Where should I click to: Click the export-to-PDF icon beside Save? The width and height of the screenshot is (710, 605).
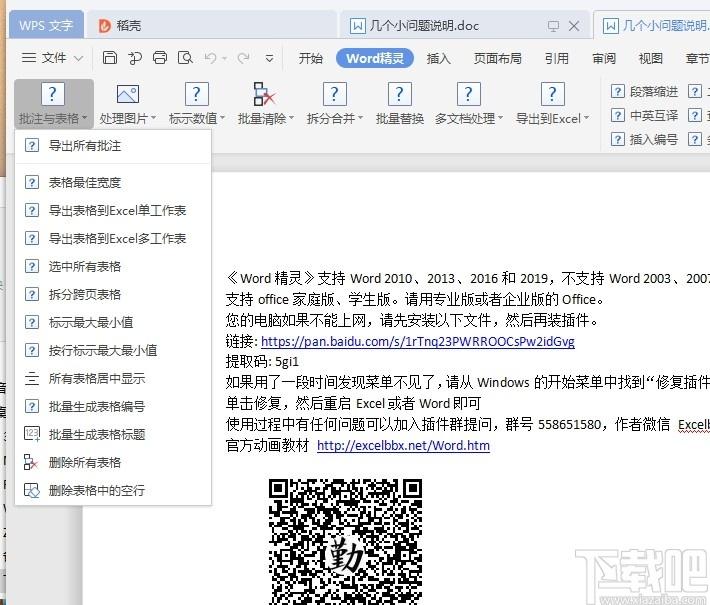(x=134, y=58)
